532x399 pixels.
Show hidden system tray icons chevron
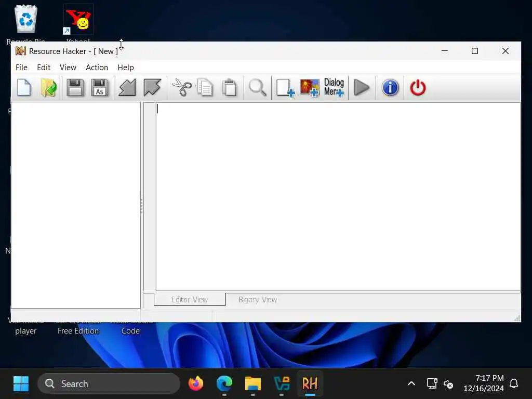pyautogui.click(x=411, y=384)
